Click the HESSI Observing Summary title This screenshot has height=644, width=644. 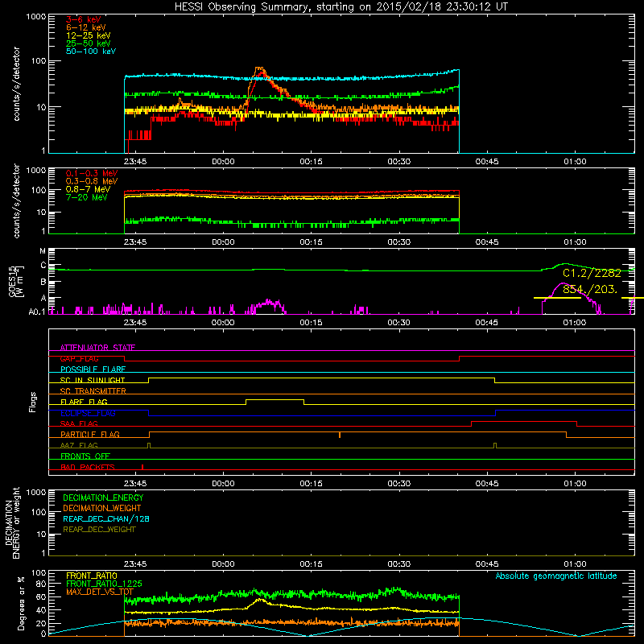pos(341,6)
